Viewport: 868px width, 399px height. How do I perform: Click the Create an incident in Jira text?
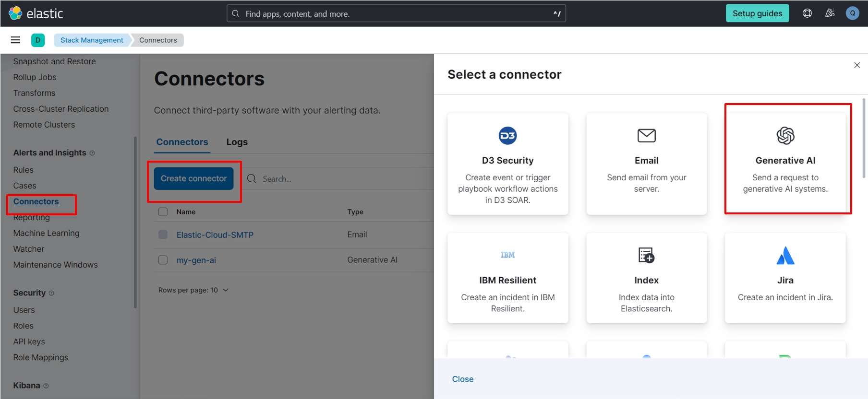[785, 297]
